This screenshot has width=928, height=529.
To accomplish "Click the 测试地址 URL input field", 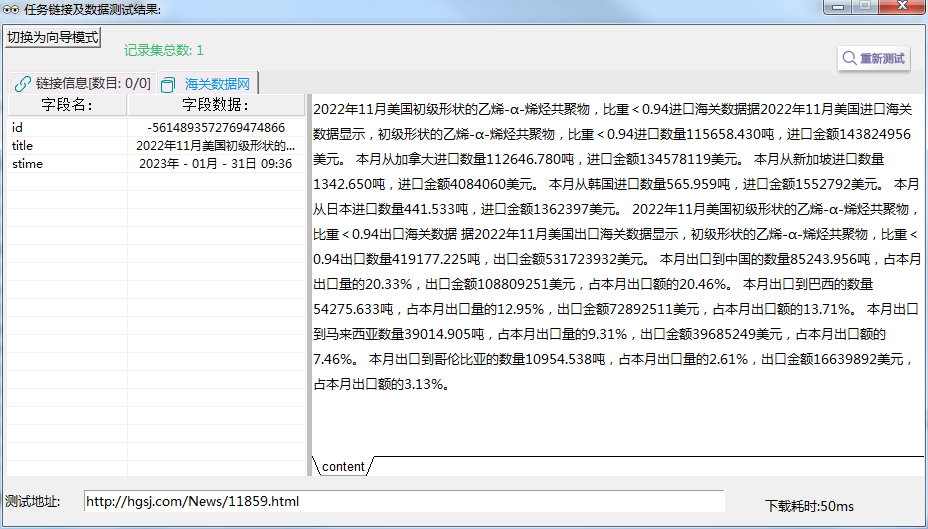I will tap(404, 501).
